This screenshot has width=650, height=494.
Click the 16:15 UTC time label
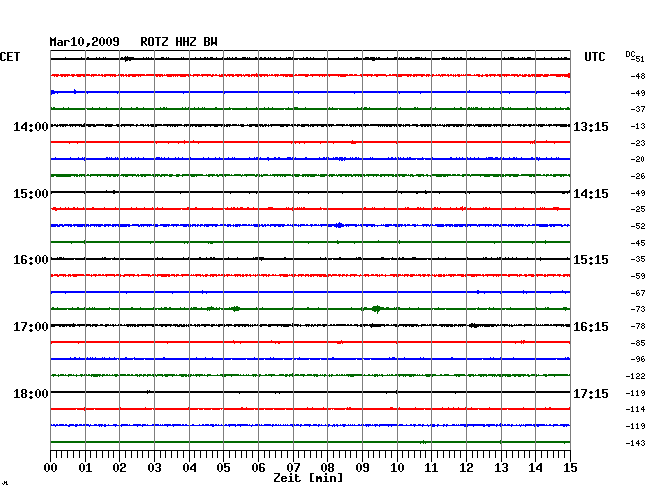coord(591,327)
